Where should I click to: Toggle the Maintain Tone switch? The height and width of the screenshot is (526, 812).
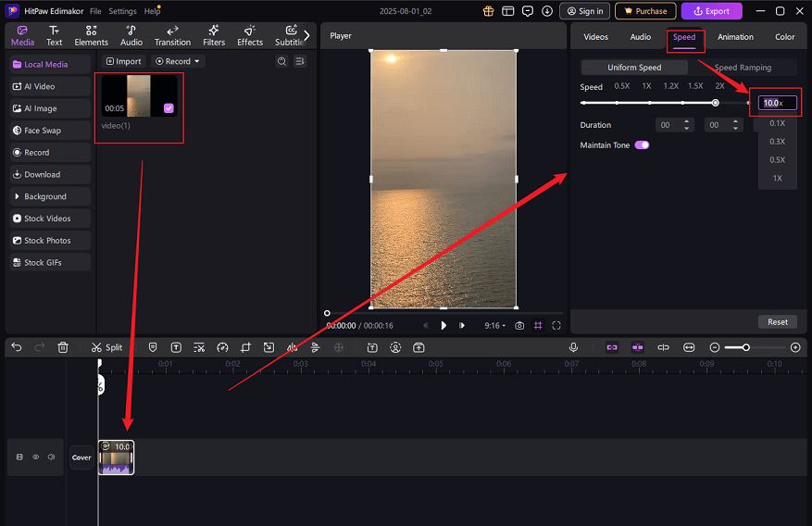[x=643, y=145]
